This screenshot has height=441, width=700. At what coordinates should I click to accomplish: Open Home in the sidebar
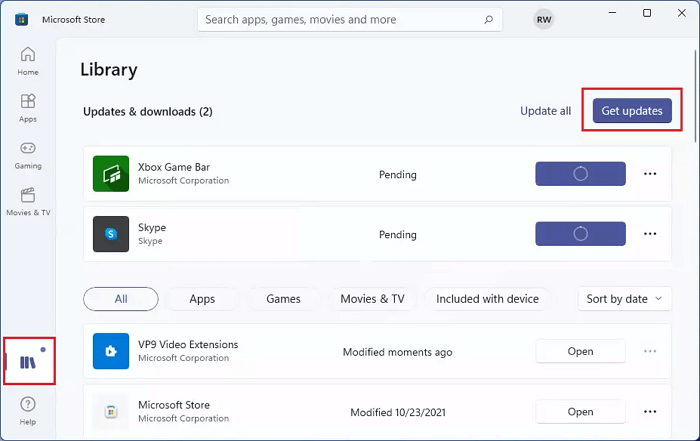point(28,60)
